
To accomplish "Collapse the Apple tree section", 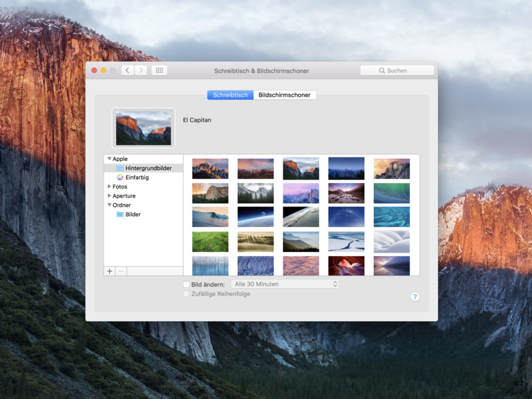I will [109, 159].
